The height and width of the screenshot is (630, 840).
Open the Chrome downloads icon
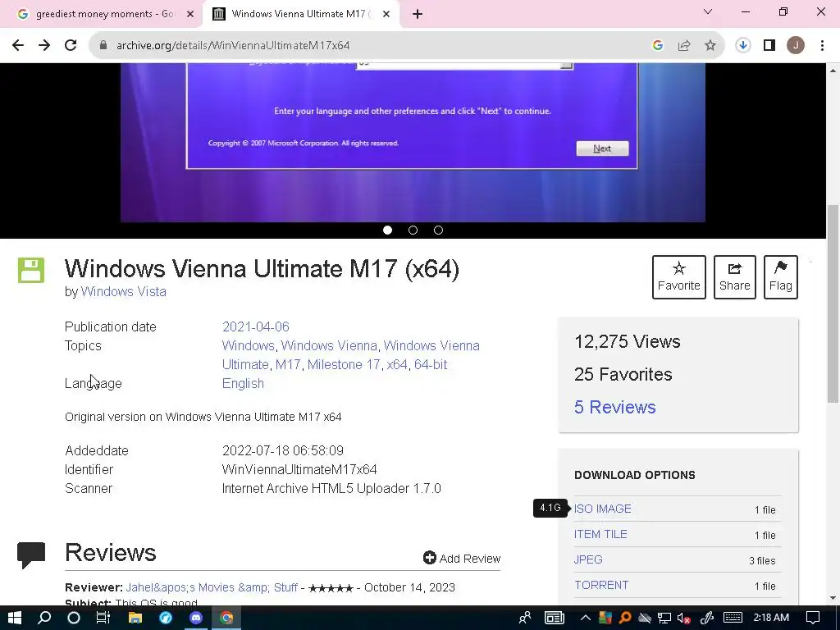coord(743,46)
